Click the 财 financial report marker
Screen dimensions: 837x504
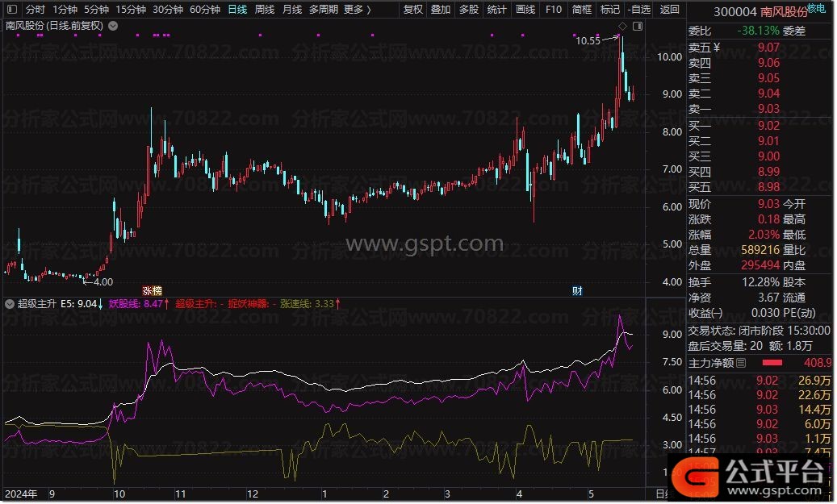click(577, 290)
